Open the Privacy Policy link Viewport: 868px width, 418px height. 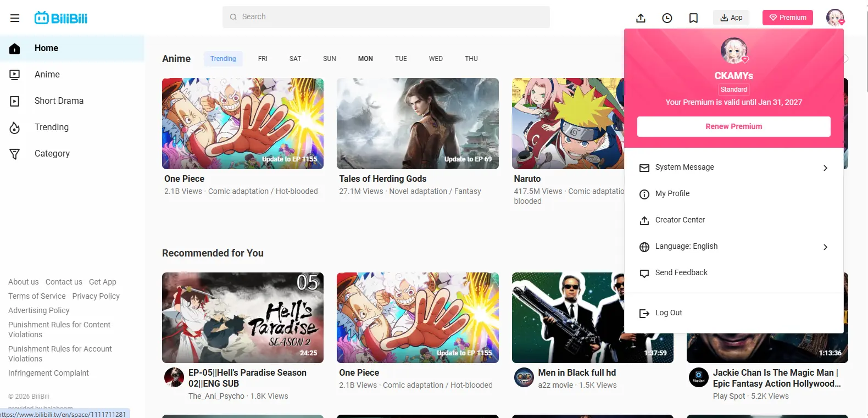pos(96,296)
